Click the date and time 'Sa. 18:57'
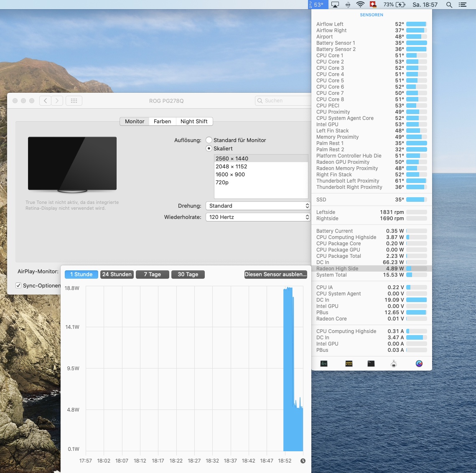 [x=425, y=5]
